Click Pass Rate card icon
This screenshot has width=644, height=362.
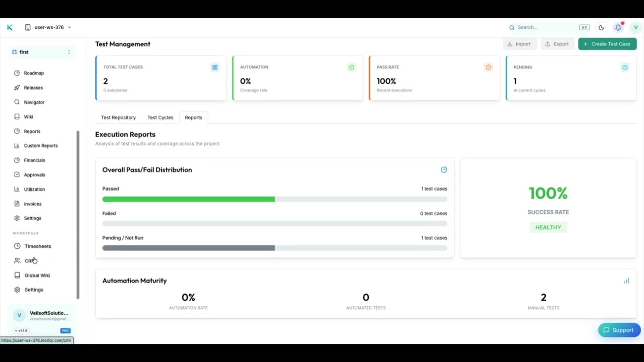coord(488,67)
